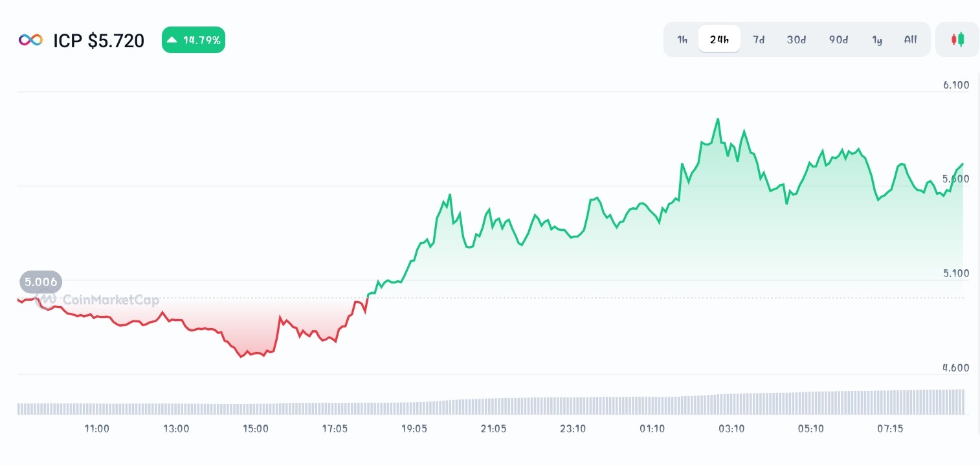Select the 24h time range

click(719, 39)
